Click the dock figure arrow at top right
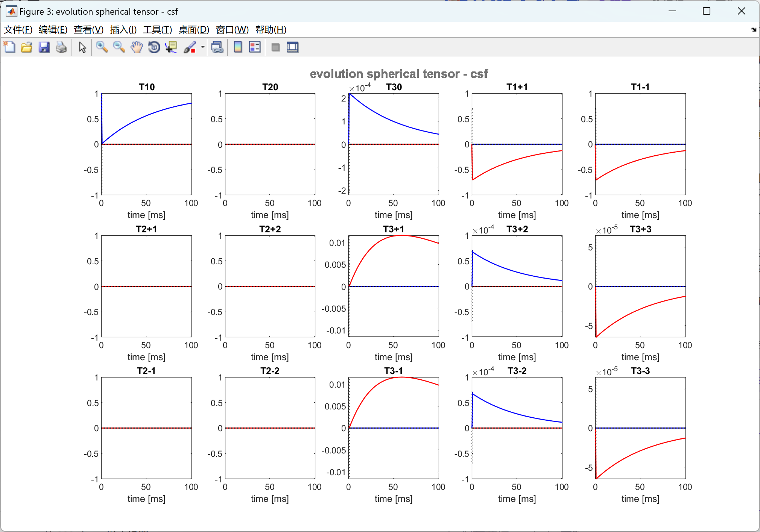 [753, 30]
